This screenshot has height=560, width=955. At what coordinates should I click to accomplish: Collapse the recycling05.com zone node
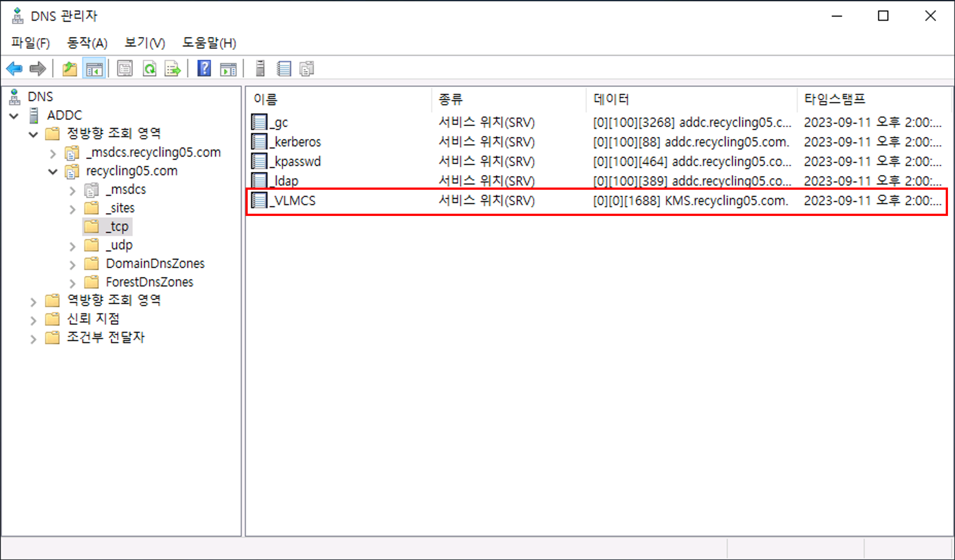pos(53,172)
